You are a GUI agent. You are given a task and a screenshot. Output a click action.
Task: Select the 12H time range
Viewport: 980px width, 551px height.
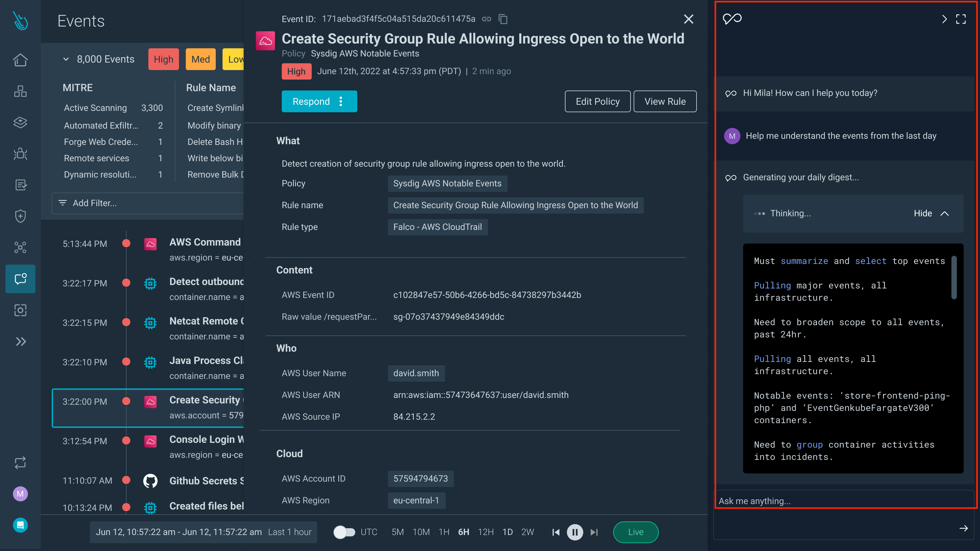[x=486, y=532]
